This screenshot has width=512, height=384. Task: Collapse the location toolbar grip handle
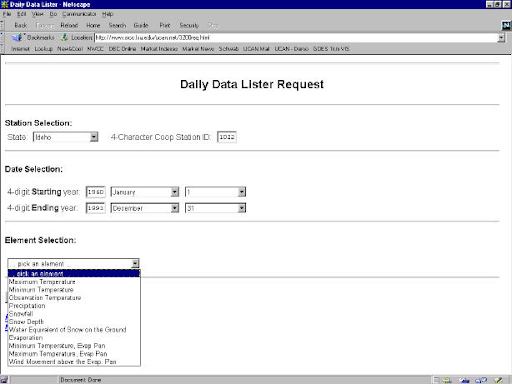coord(2,37)
